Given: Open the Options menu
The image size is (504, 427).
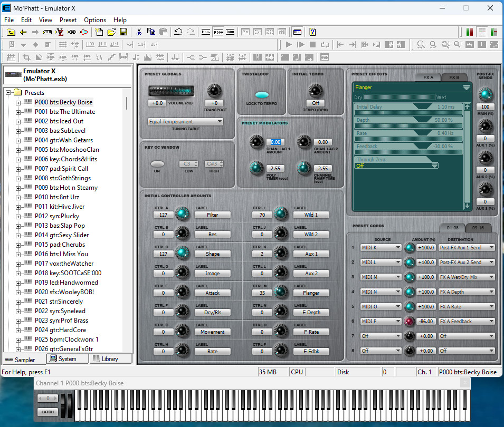Looking at the screenshot, I should click(x=95, y=20).
